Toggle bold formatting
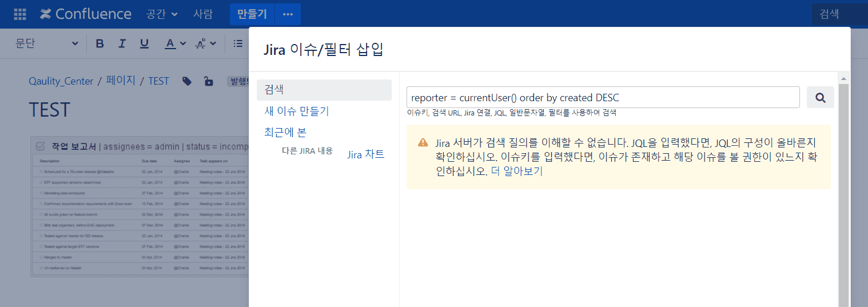The image size is (868, 307). pos(100,43)
